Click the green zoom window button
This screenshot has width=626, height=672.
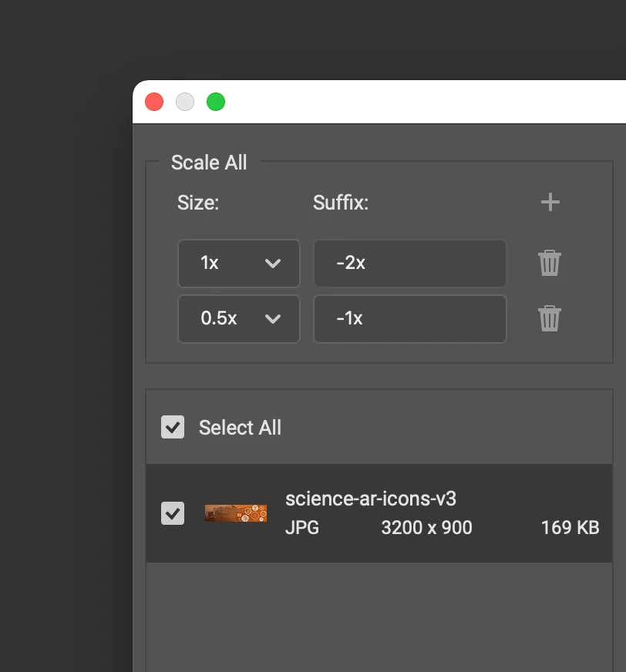[216, 102]
